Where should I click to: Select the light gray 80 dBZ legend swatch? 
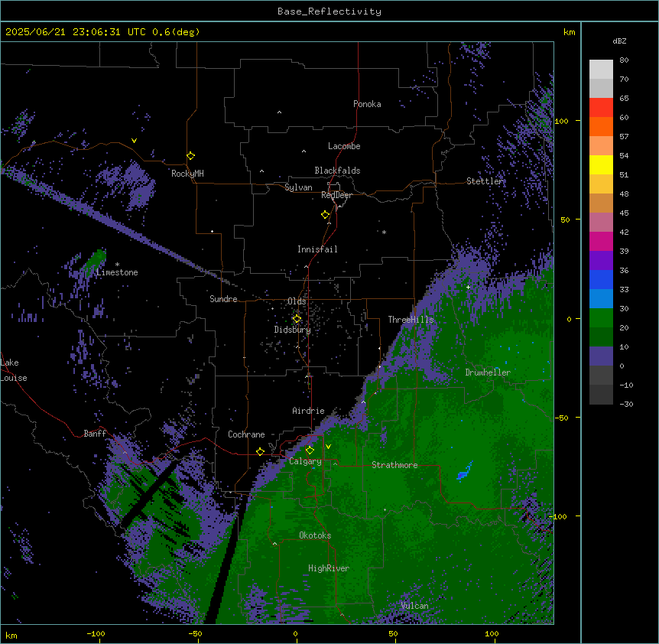pyautogui.click(x=601, y=70)
